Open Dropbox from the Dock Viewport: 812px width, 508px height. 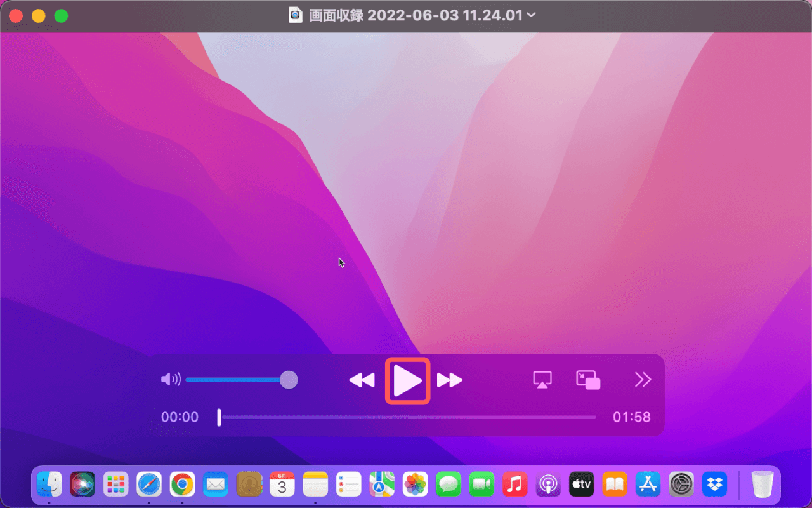(714, 485)
